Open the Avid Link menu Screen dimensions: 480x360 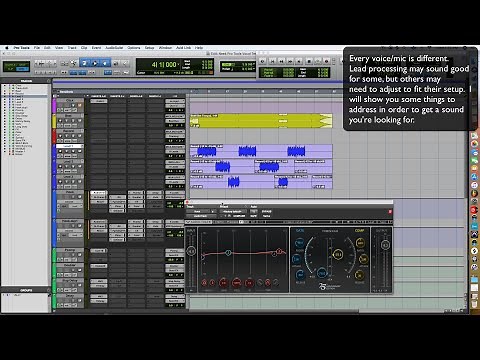[x=183, y=48]
